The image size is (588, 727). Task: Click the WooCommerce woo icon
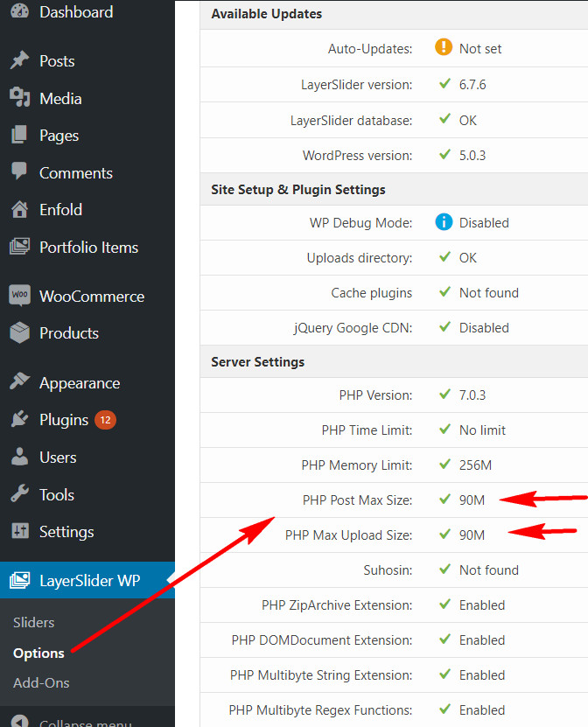[19, 296]
